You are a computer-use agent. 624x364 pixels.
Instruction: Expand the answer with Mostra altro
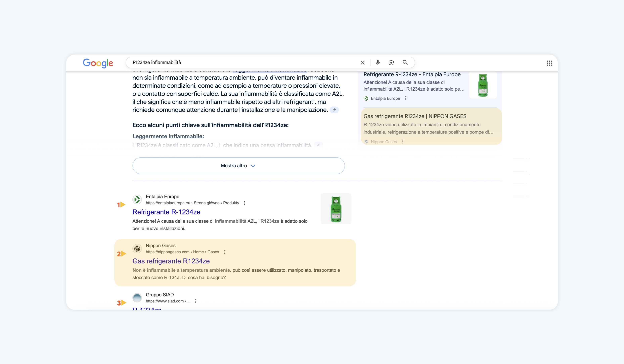pyautogui.click(x=239, y=166)
